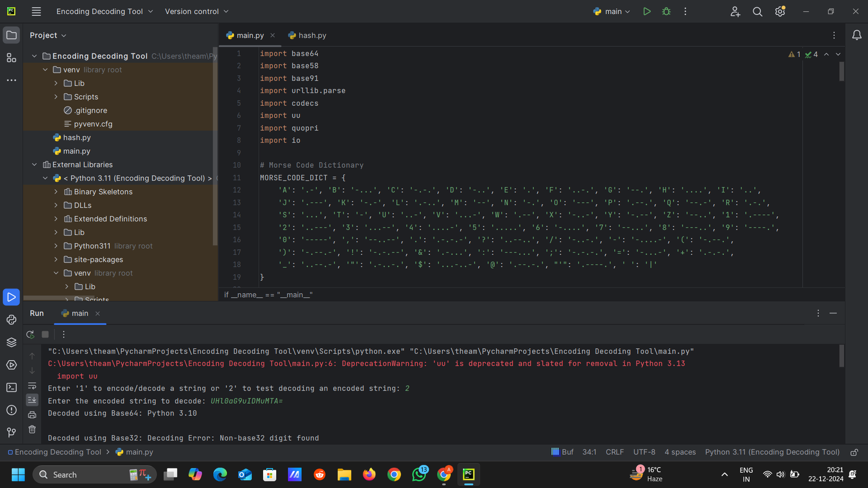Close the main run tab

[98, 313]
